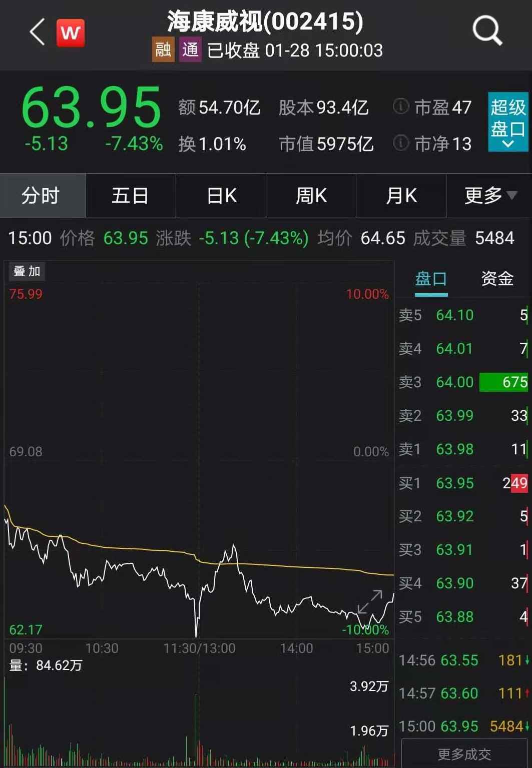Switch to the 周K tab
This screenshot has width=532, height=768.
point(311,196)
